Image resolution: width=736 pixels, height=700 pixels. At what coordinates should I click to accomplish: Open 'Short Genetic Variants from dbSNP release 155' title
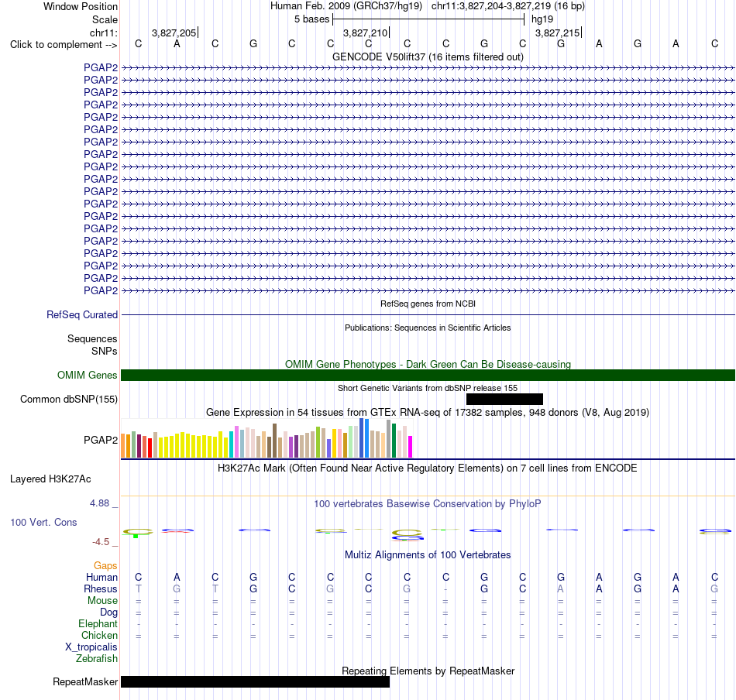(428, 388)
